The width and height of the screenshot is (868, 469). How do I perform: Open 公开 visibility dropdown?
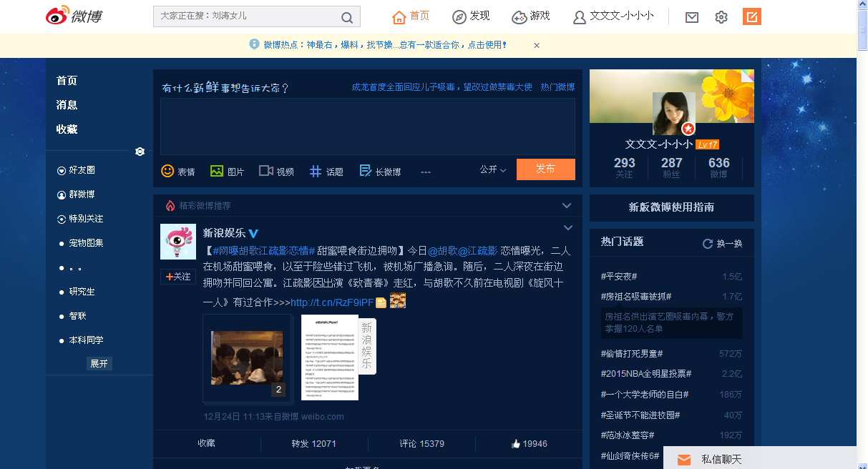[x=493, y=169]
